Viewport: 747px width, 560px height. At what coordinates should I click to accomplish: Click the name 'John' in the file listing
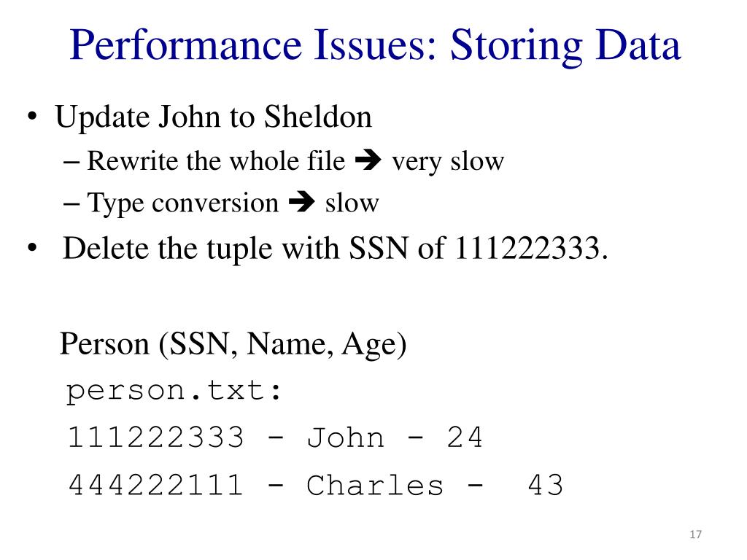tap(345, 437)
